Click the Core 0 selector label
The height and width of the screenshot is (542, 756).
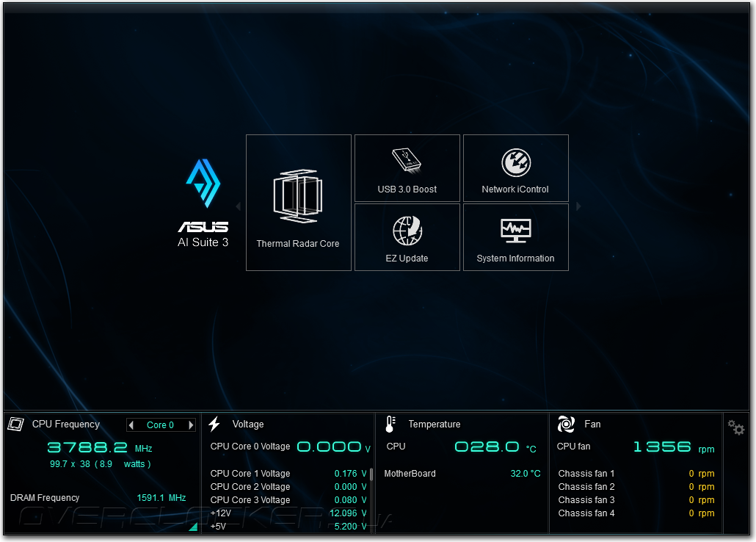click(x=160, y=425)
